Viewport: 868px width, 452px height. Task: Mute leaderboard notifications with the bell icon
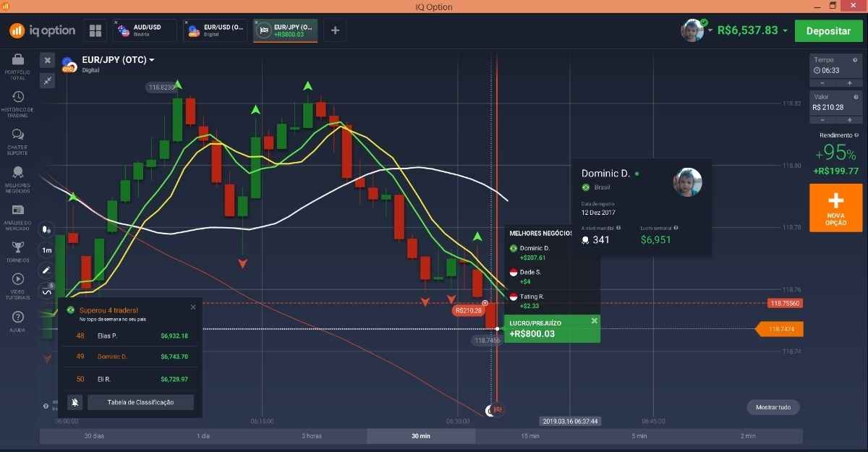(x=75, y=402)
